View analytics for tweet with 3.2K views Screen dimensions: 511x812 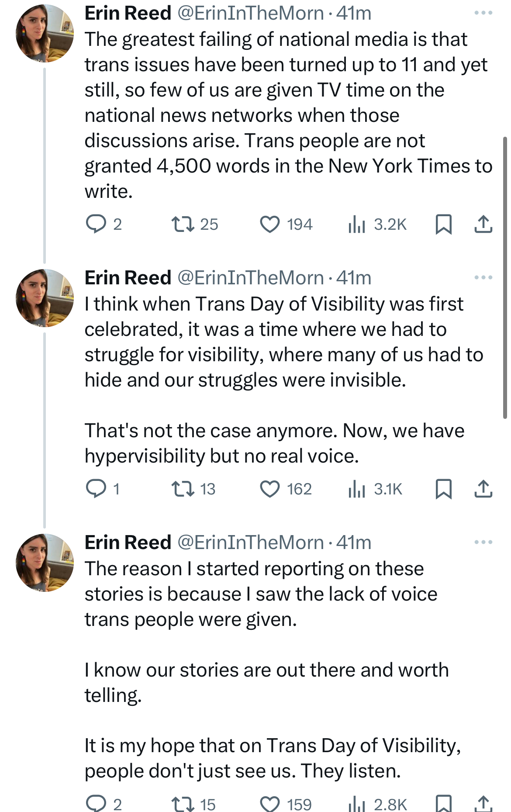tap(357, 224)
